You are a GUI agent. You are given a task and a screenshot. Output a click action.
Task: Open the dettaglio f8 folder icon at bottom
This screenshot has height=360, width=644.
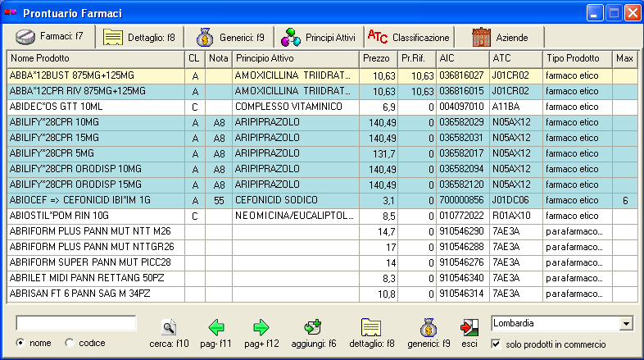click(371, 328)
